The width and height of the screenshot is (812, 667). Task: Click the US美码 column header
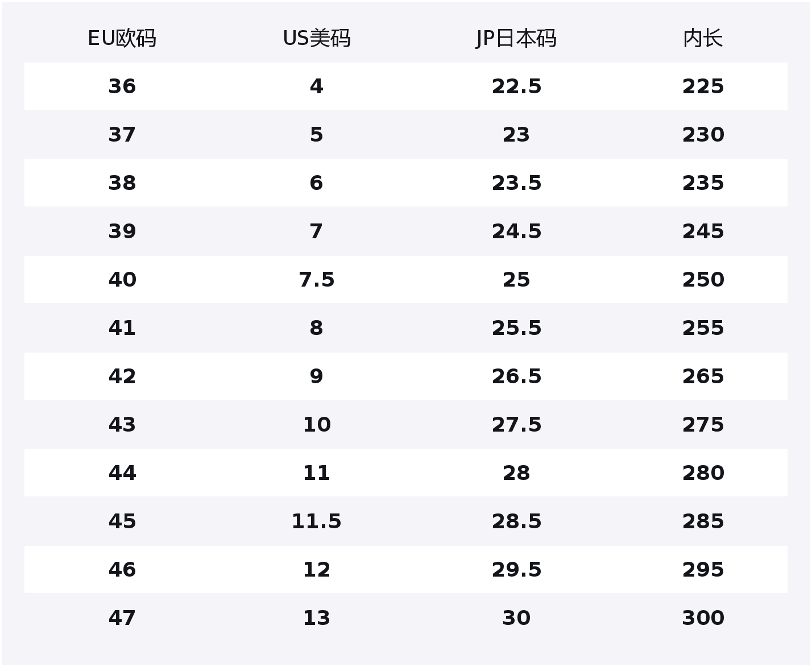pos(317,39)
